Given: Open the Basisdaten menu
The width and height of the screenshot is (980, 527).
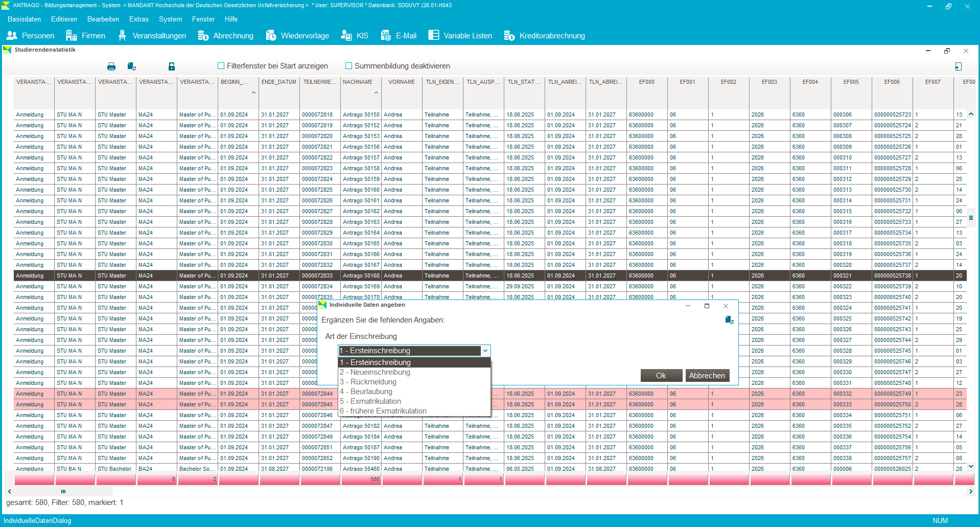Looking at the screenshot, I should coord(24,19).
